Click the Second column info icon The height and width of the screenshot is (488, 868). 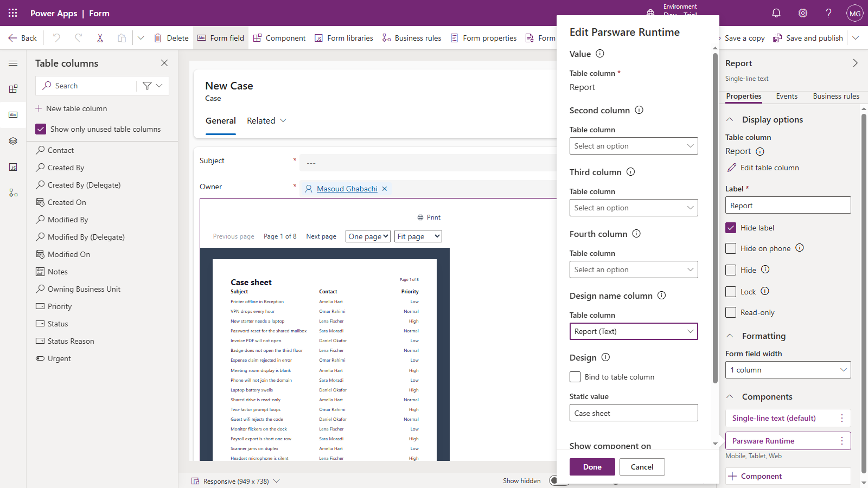(639, 110)
